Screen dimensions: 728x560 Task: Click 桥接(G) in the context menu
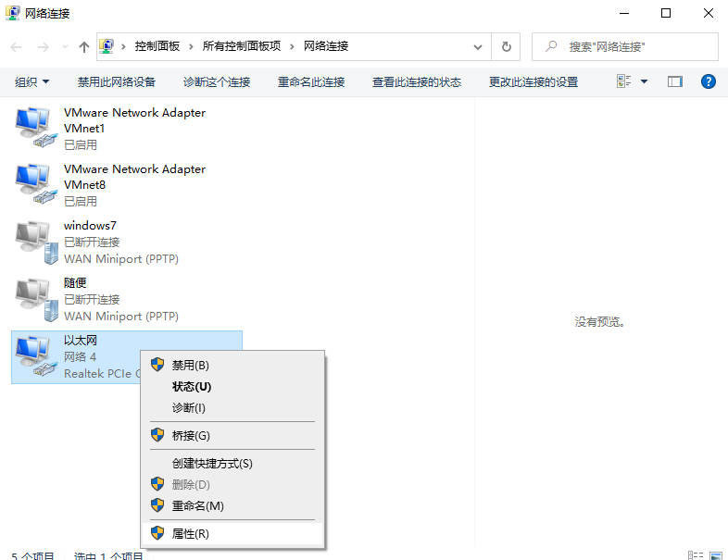coord(192,436)
